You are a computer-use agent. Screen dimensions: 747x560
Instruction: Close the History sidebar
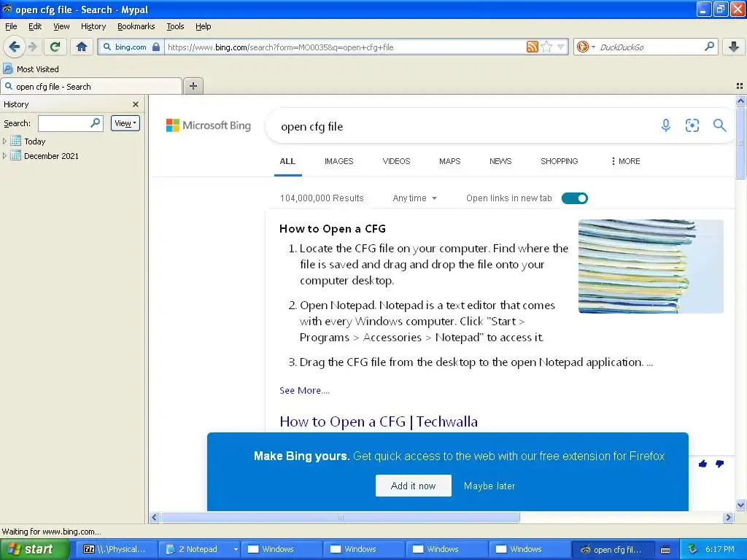pyautogui.click(x=135, y=104)
